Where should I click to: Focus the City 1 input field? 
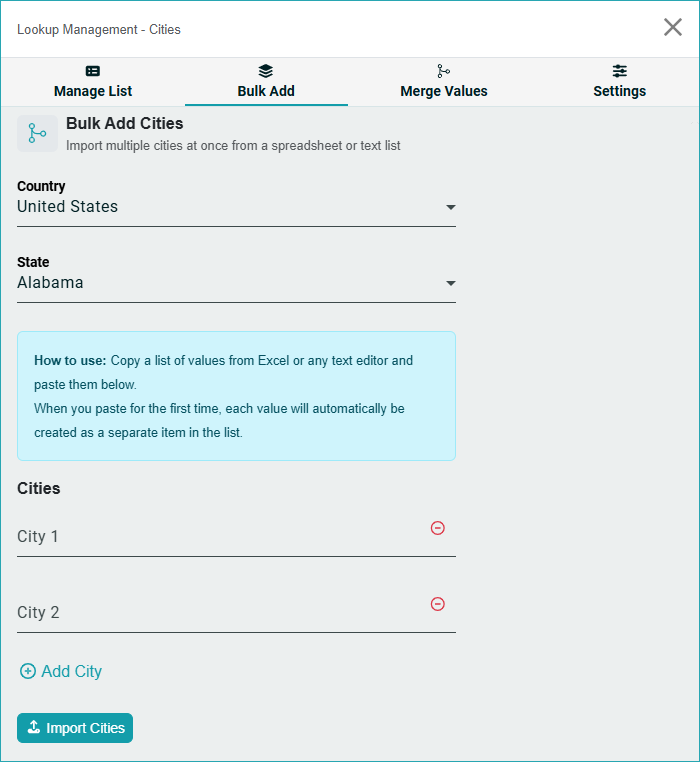220,537
